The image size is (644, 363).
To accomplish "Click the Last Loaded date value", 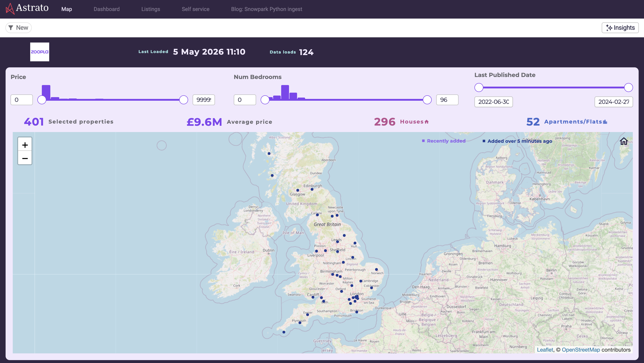I will [x=209, y=52].
